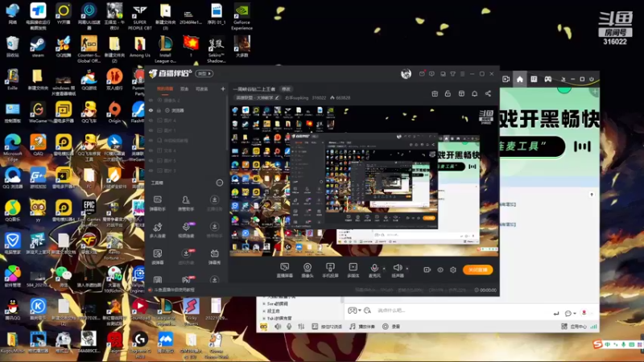Open 视频连麦 tool in the toolbox

coord(186,230)
